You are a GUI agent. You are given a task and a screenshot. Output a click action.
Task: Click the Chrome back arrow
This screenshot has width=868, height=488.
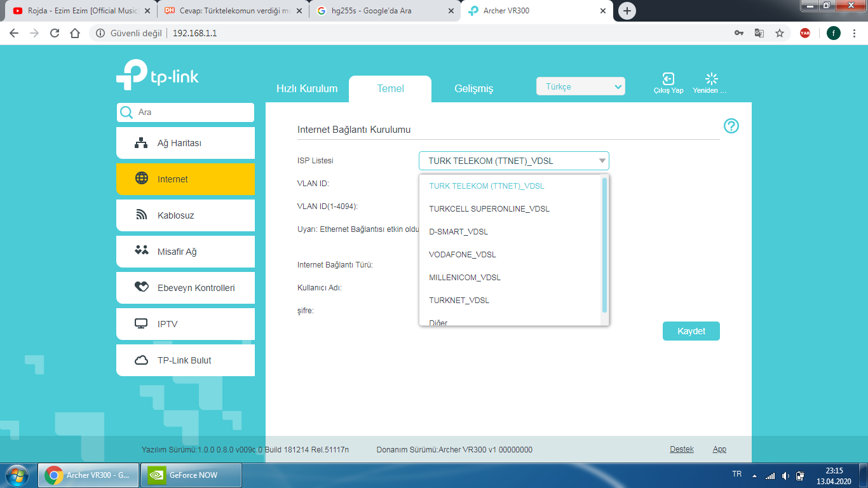pos(14,33)
